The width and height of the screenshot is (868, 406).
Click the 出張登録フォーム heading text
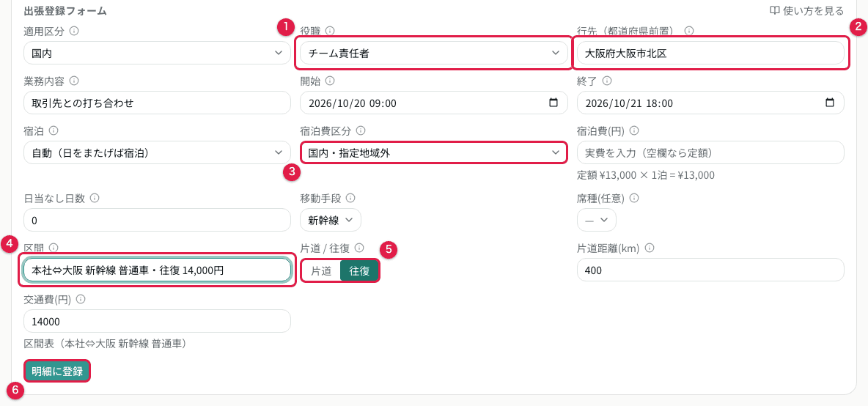(65, 10)
